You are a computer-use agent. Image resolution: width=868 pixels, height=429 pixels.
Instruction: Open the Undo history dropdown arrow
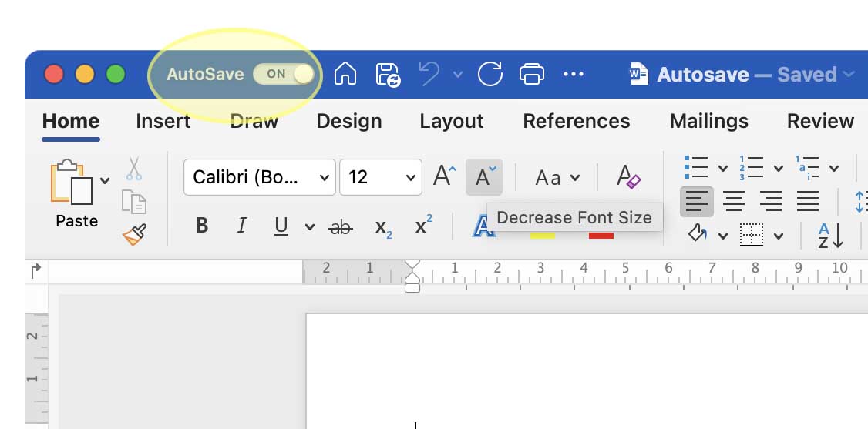point(457,74)
